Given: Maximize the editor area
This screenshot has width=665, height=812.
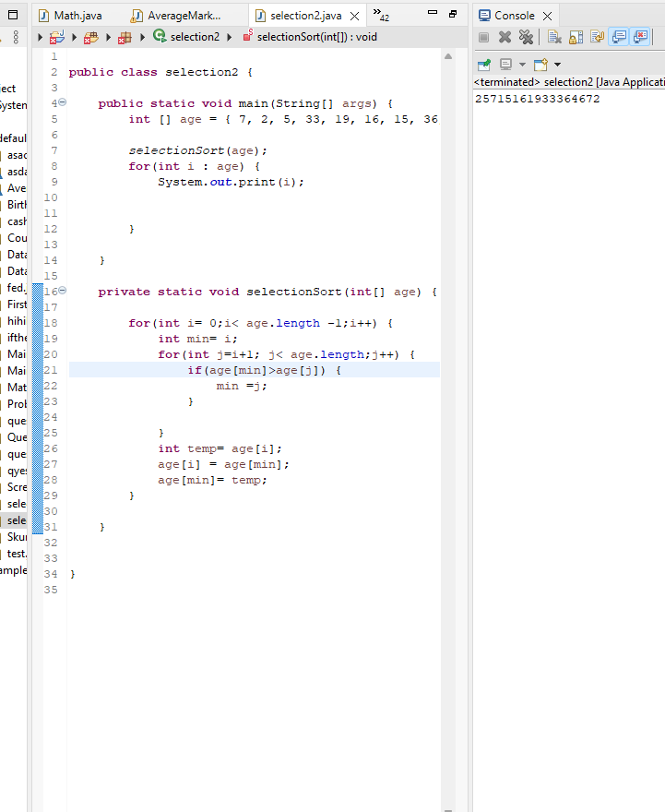Looking at the screenshot, I should [453, 14].
